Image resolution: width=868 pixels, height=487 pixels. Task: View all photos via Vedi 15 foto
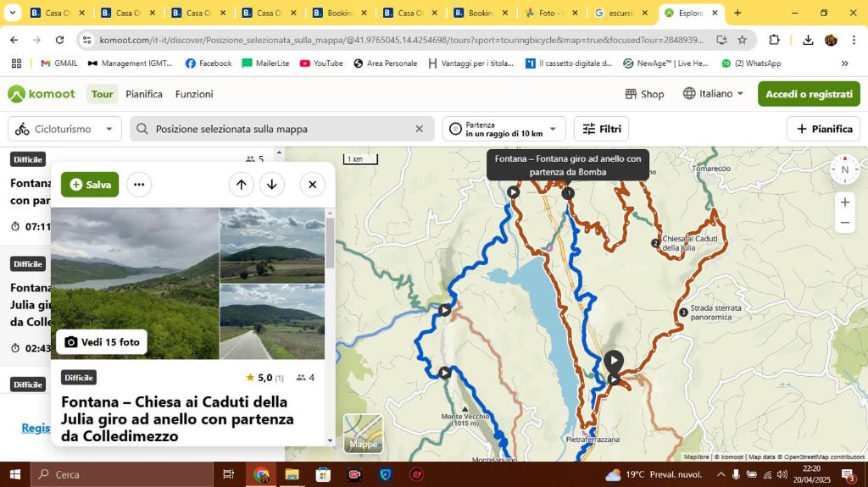point(102,342)
